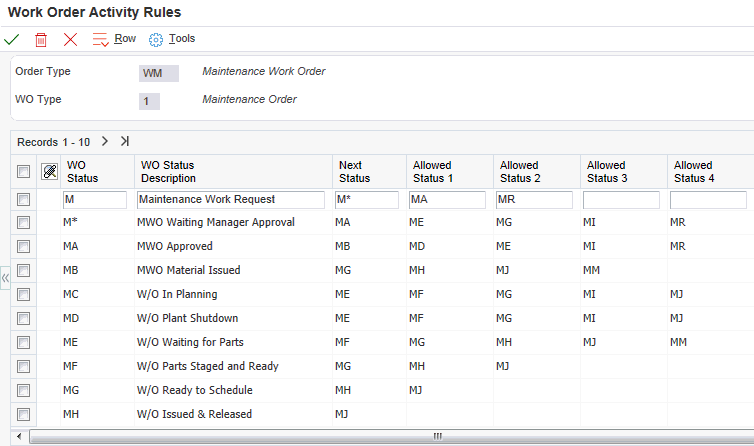Select the W/O Waiting for Parts row checkbox

24,342
